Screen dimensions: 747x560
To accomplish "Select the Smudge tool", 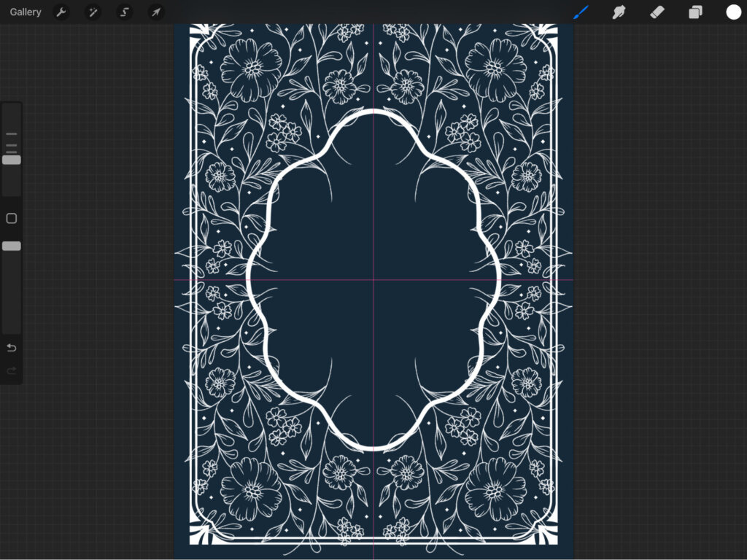I will tap(619, 12).
